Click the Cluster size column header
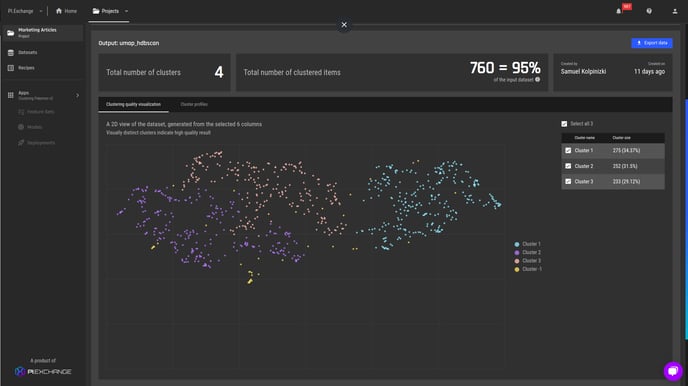Screen dimensions: 688x386 click(621, 138)
